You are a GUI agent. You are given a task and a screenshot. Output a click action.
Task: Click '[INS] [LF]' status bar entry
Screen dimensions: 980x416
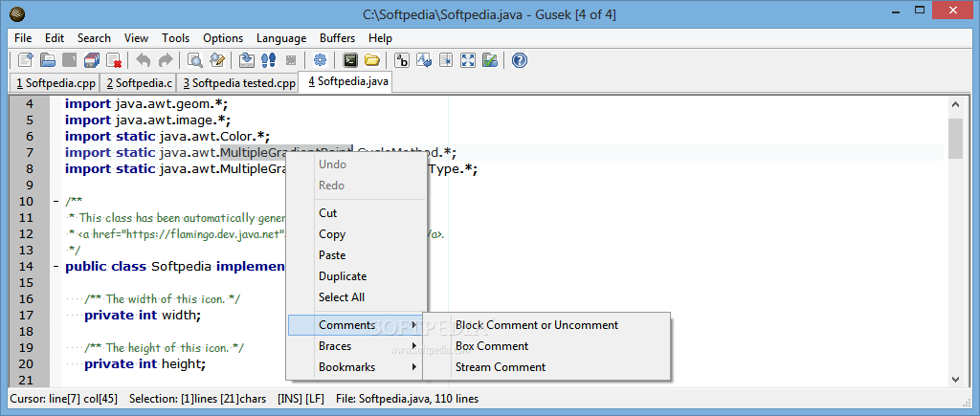[301, 399]
